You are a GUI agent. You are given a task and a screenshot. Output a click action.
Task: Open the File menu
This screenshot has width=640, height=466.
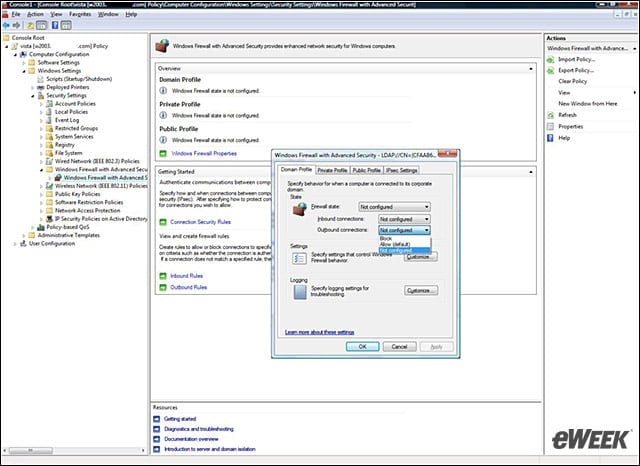tap(16, 14)
